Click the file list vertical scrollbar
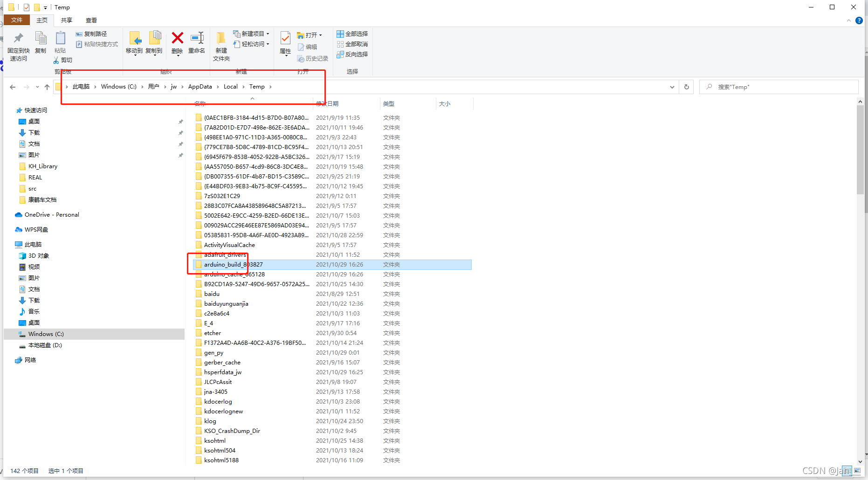868x480 pixels. 861,150
